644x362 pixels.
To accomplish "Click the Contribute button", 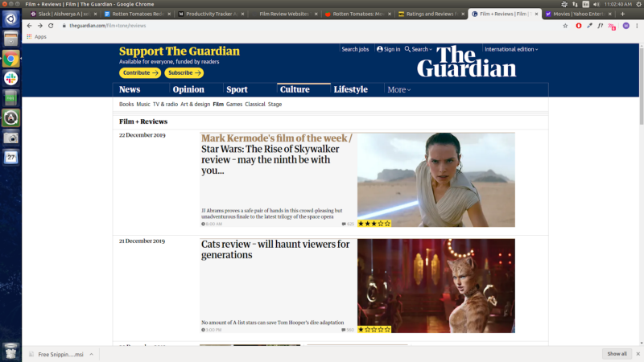I will point(140,72).
